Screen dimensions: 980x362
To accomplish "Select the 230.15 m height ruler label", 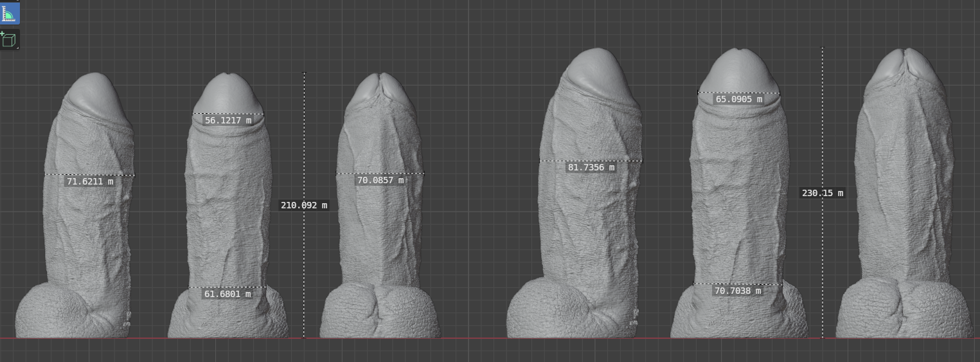I will point(823,193).
